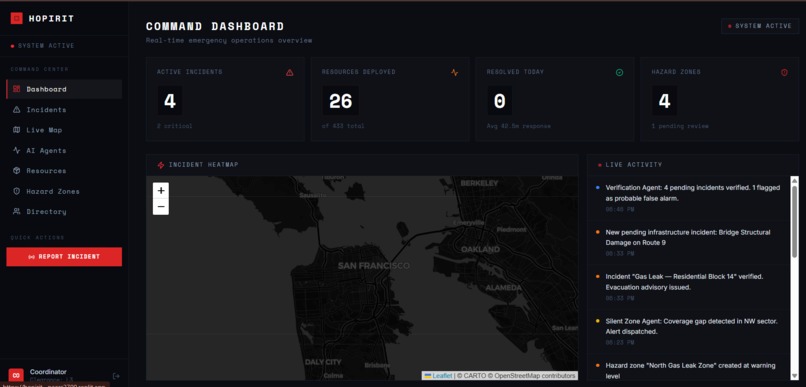Click the System Active badge top right
The height and width of the screenshot is (387, 806).
tap(760, 26)
